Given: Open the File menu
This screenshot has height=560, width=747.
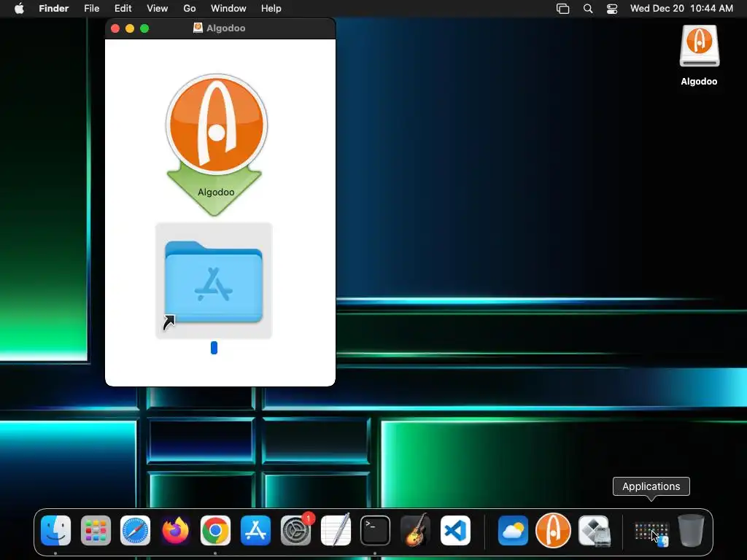Looking at the screenshot, I should point(91,9).
